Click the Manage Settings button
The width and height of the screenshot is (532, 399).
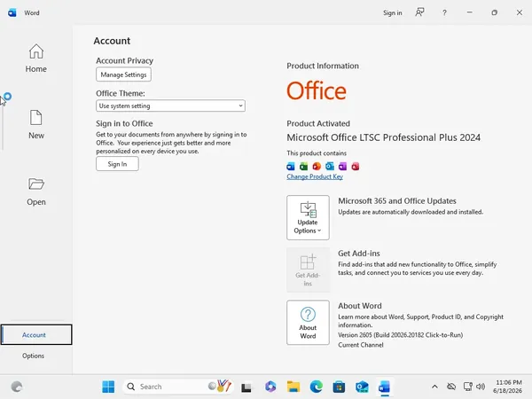pos(123,74)
